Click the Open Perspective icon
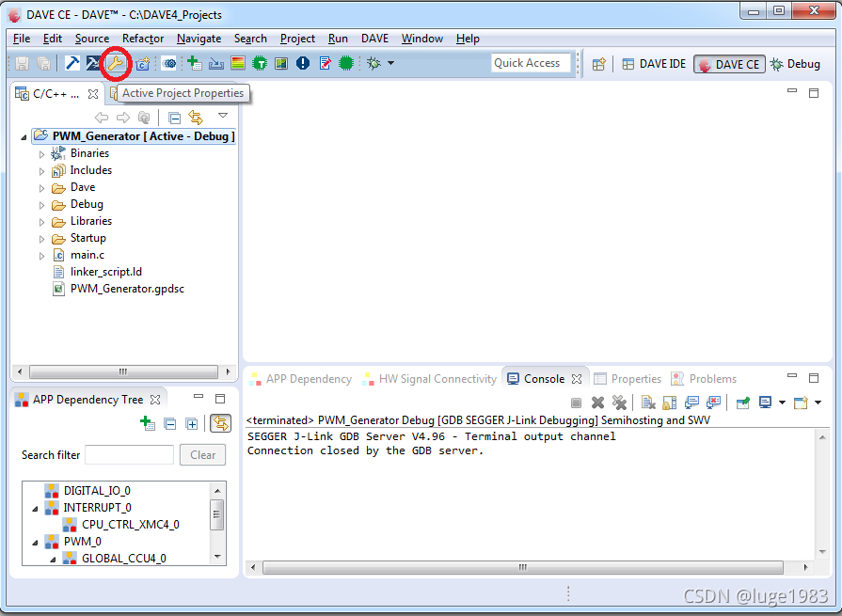The width and height of the screenshot is (842, 616). coord(598,64)
